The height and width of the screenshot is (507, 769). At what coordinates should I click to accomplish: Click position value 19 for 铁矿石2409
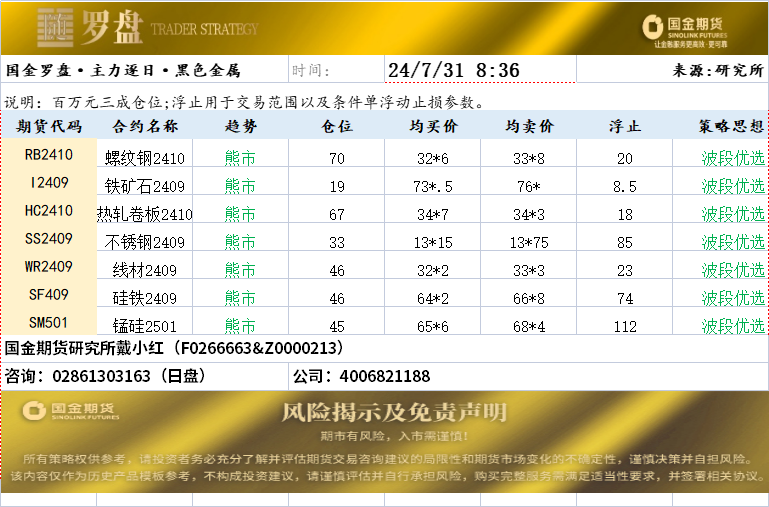(337, 187)
